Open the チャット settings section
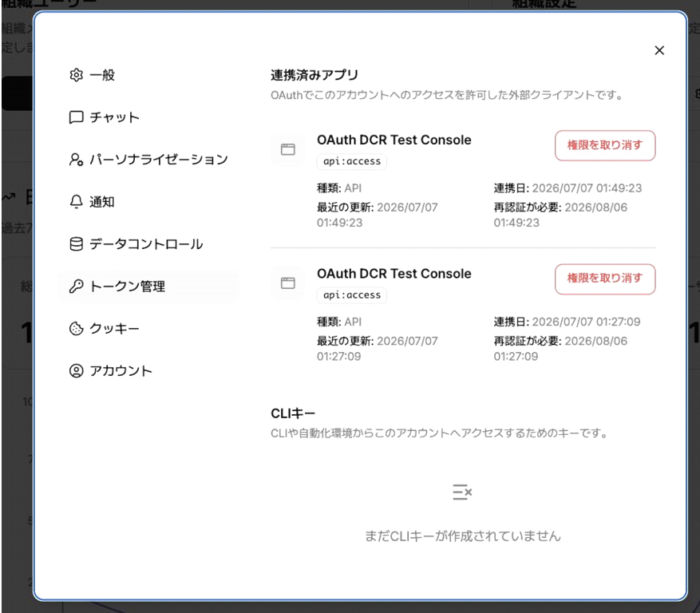This screenshot has width=700, height=613. tap(148, 117)
